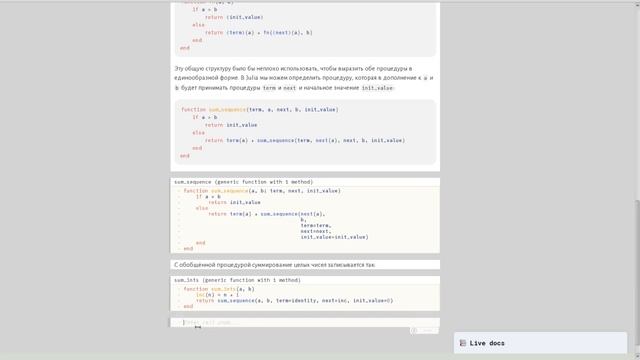This screenshot has height=360, width=640.
Task: Click the 'term=term,' code line
Action: tap(316, 225)
